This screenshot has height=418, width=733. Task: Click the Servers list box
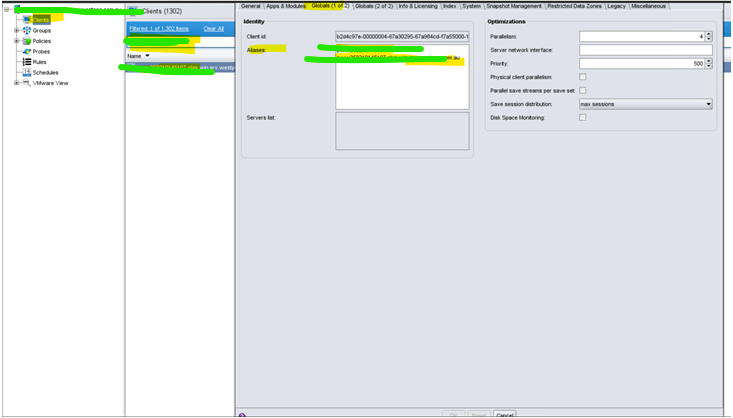click(x=402, y=131)
